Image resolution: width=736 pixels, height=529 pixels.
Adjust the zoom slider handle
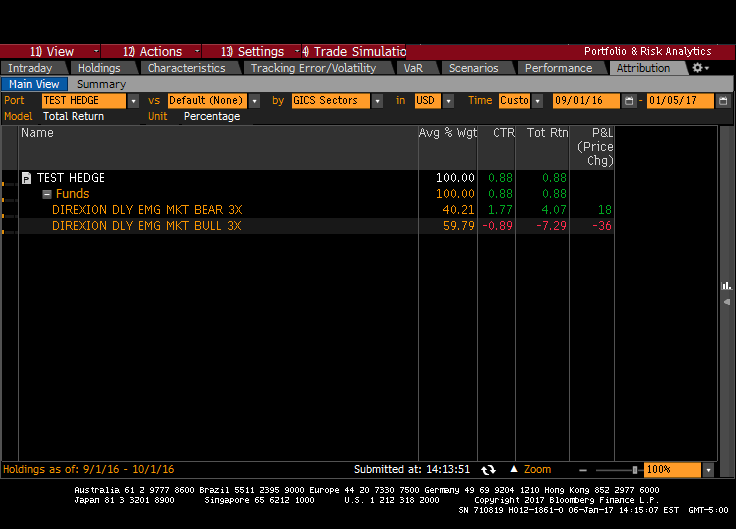(x=635, y=470)
